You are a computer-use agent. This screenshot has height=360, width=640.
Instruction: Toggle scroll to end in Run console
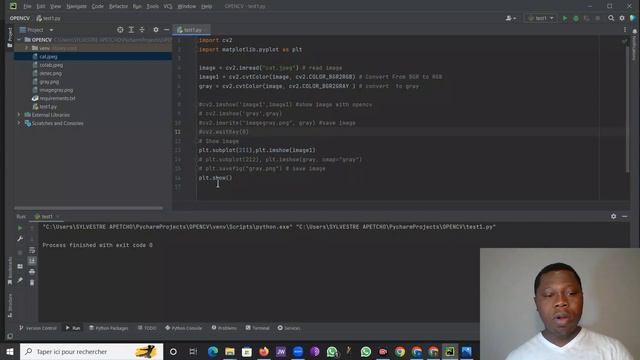click(32, 260)
